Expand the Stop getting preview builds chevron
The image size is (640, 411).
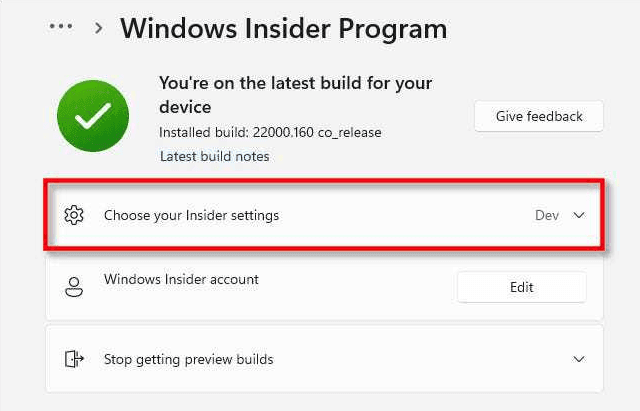pyautogui.click(x=579, y=359)
